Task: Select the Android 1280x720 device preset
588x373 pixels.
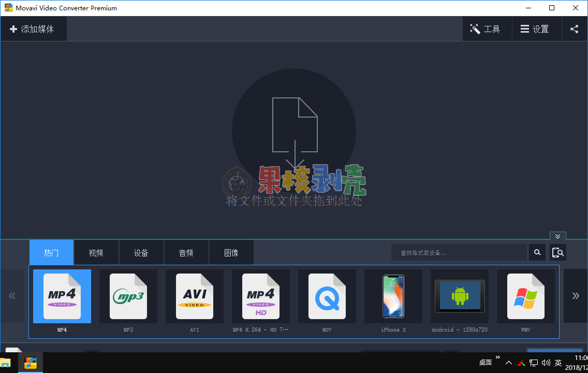Action: click(x=460, y=296)
